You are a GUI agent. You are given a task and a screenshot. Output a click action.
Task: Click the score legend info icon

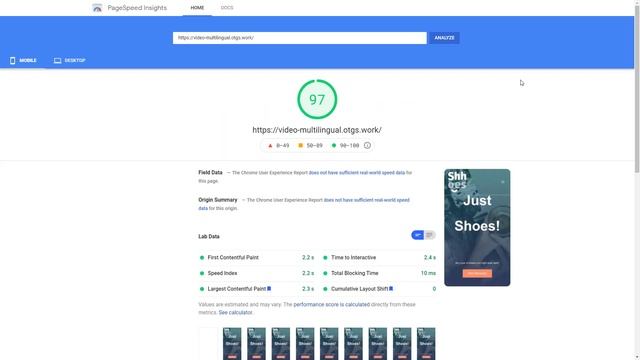point(367,145)
